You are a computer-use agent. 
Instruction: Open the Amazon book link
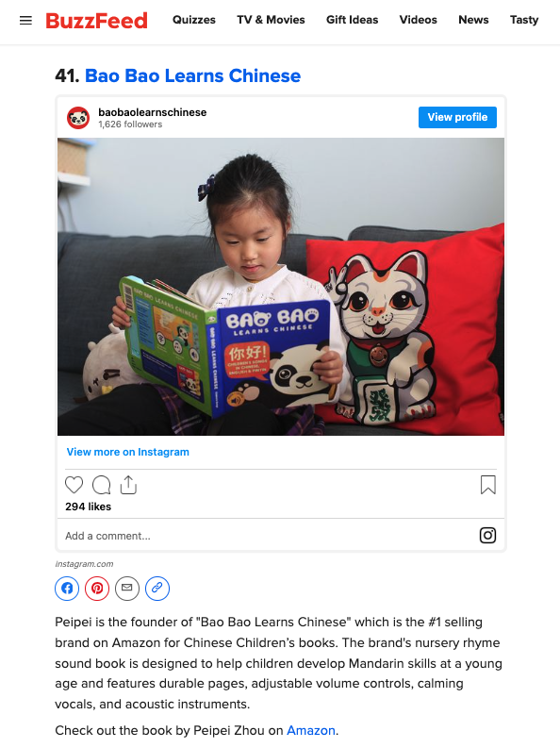coord(311,730)
